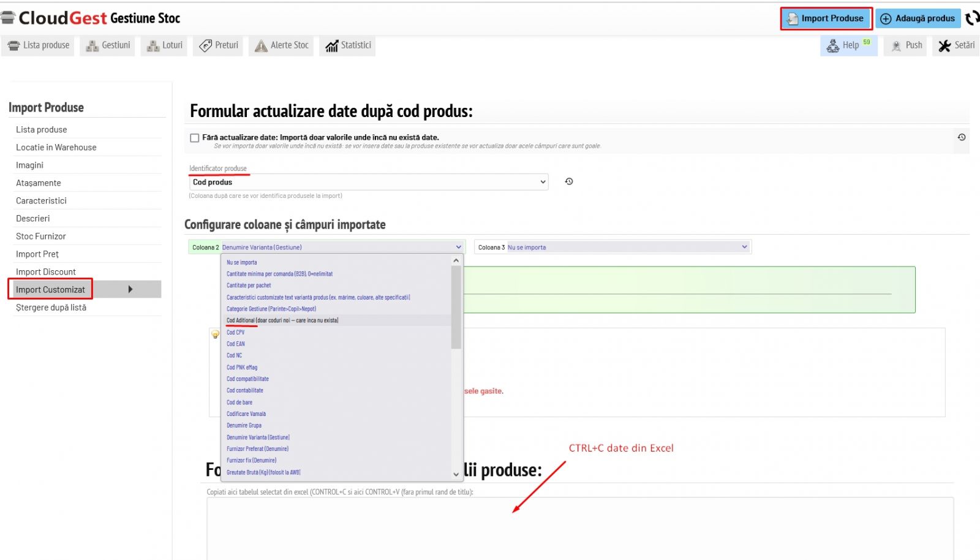Go to the Gestiuni tab
Image resolution: width=980 pixels, height=560 pixels.
108,45
